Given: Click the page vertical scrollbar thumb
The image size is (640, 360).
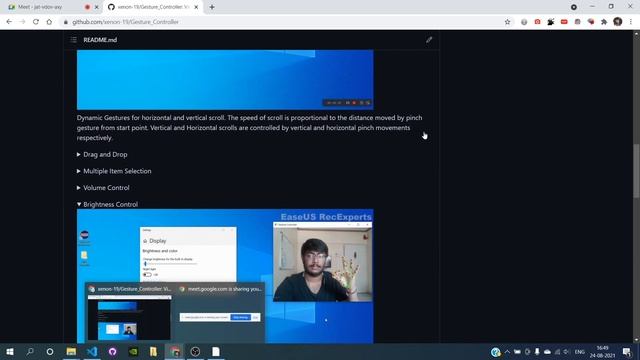Looking at the screenshot, I should 636,171.
